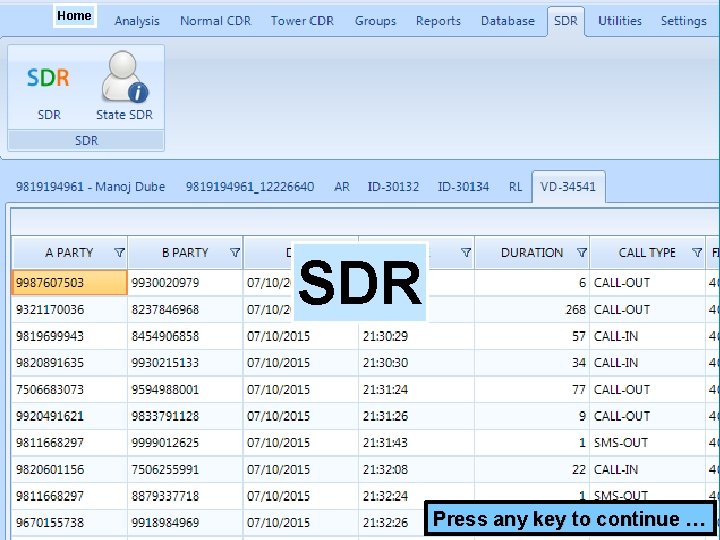Select A party cell 9820891635
Viewport: 720px width, 540px height.
(69, 363)
